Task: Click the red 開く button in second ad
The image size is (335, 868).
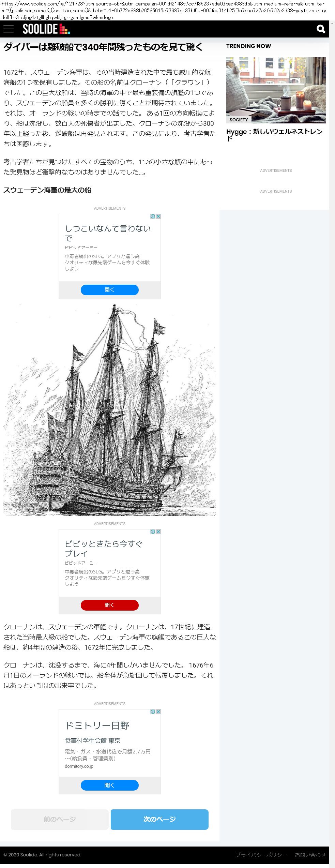Action: coord(109,605)
